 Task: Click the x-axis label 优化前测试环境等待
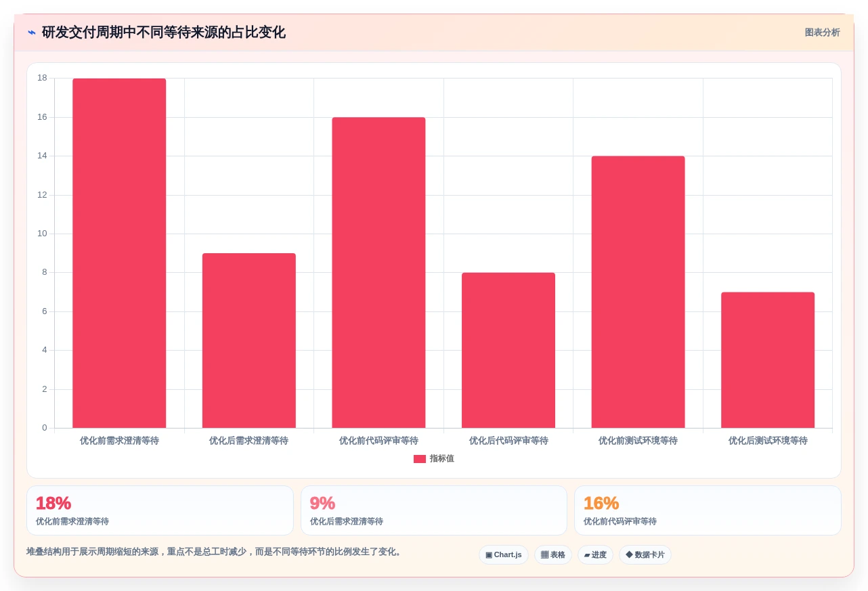click(x=638, y=441)
